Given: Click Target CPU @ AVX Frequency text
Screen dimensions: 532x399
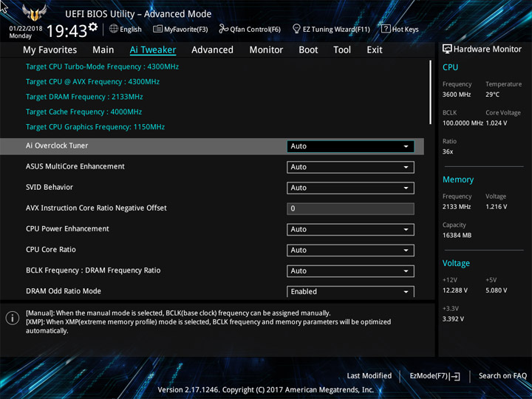Looking at the screenshot, I should pos(92,82).
